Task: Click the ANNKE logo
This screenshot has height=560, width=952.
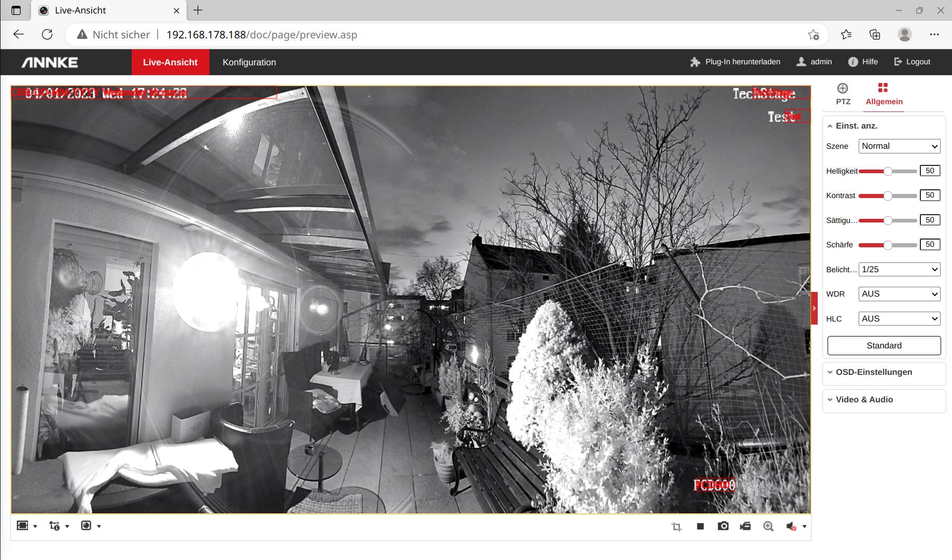Action: [x=50, y=62]
